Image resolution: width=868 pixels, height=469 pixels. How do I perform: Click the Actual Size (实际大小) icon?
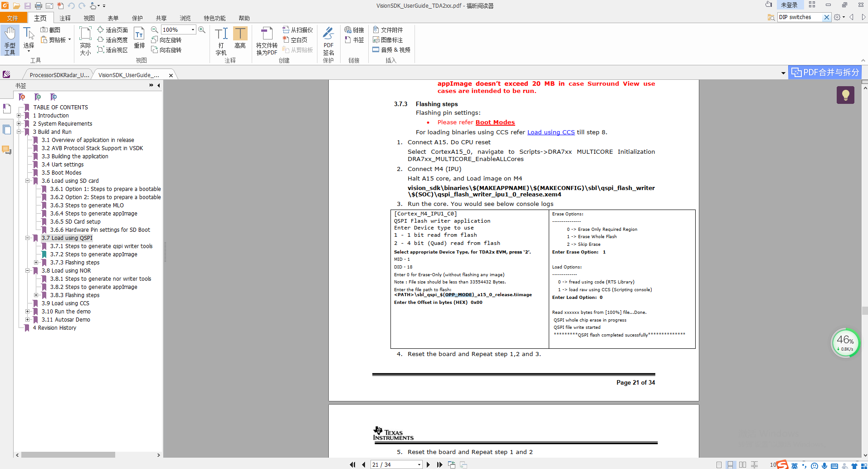pos(85,41)
